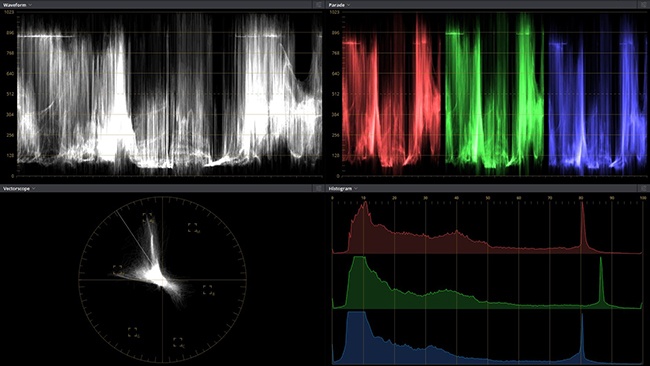Open the Waveform scope settings icon
This screenshot has width=650, height=366.
pyautogui.click(x=318, y=5)
